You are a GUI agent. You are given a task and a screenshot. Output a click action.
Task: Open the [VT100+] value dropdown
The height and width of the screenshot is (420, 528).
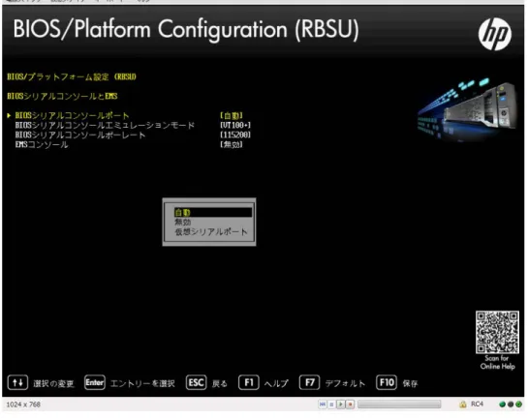coord(235,126)
